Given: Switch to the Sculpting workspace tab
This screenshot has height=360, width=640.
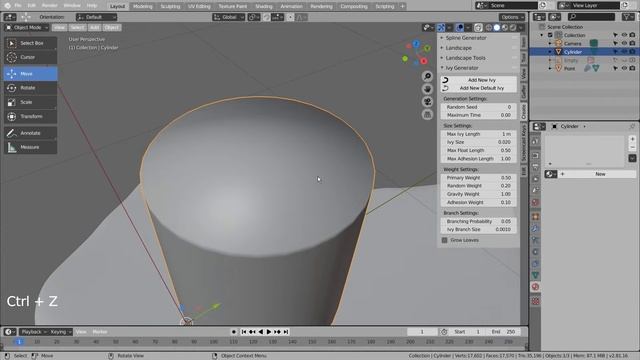Looking at the screenshot, I should click(x=170, y=6).
